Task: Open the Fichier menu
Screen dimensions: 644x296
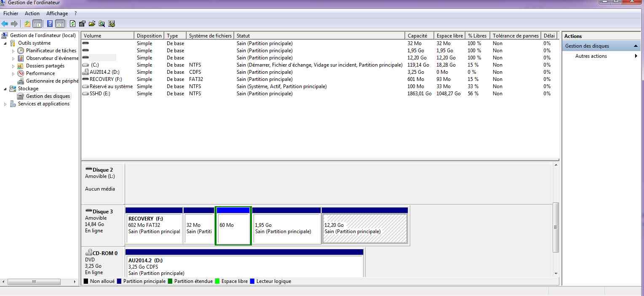Action: click(11, 13)
